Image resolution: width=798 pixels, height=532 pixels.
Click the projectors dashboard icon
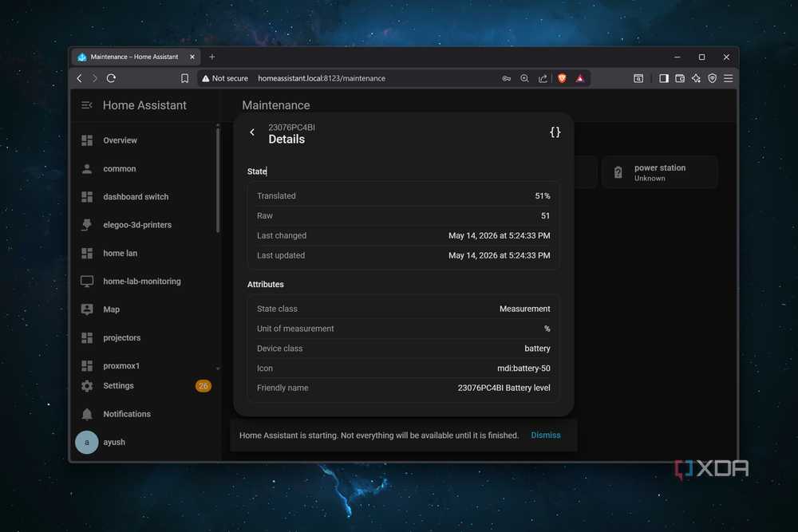coord(87,337)
